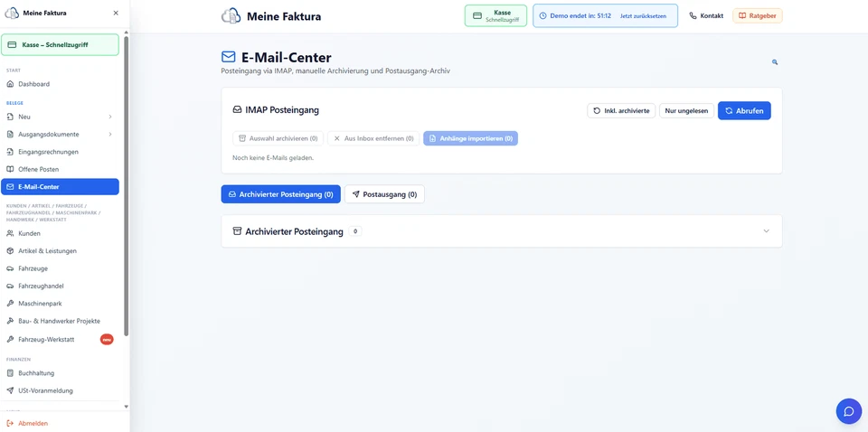Click the Archivierter Posteingang archive box icon
This screenshot has width=868, height=432.
point(238,231)
